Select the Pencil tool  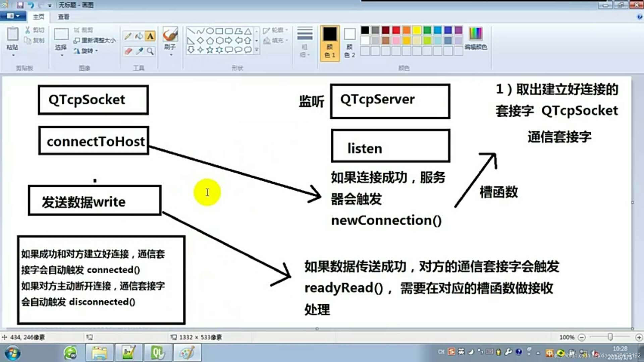(x=128, y=36)
